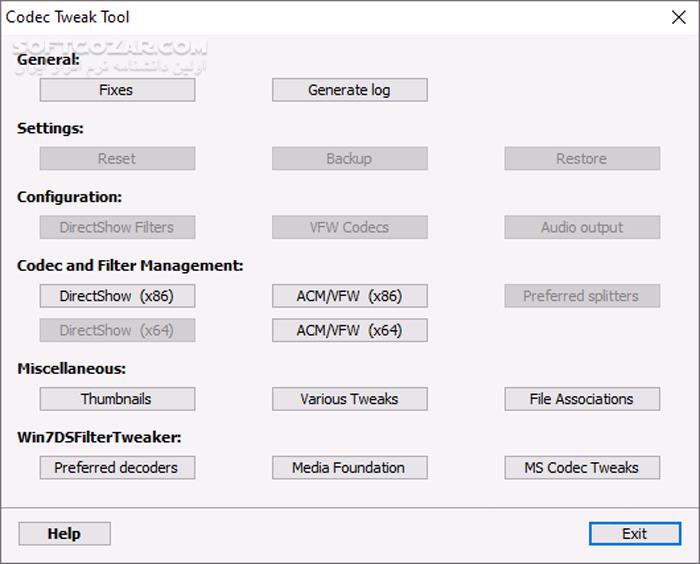
Task: Click the 'Settings:' section label
Action: pos(50,129)
